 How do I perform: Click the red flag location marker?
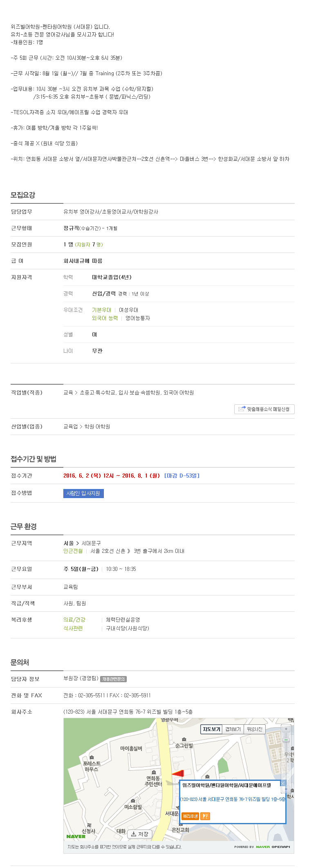click(x=178, y=773)
